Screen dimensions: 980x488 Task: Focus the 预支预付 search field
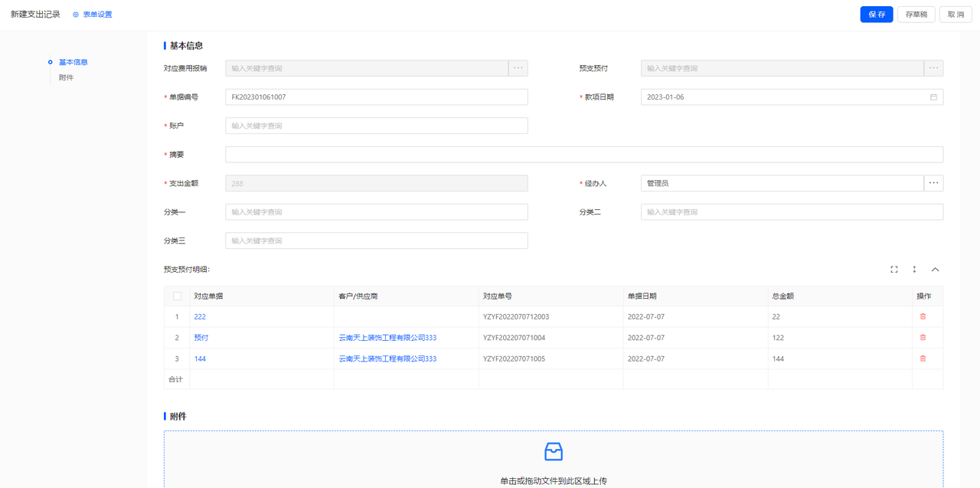[x=782, y=68]
